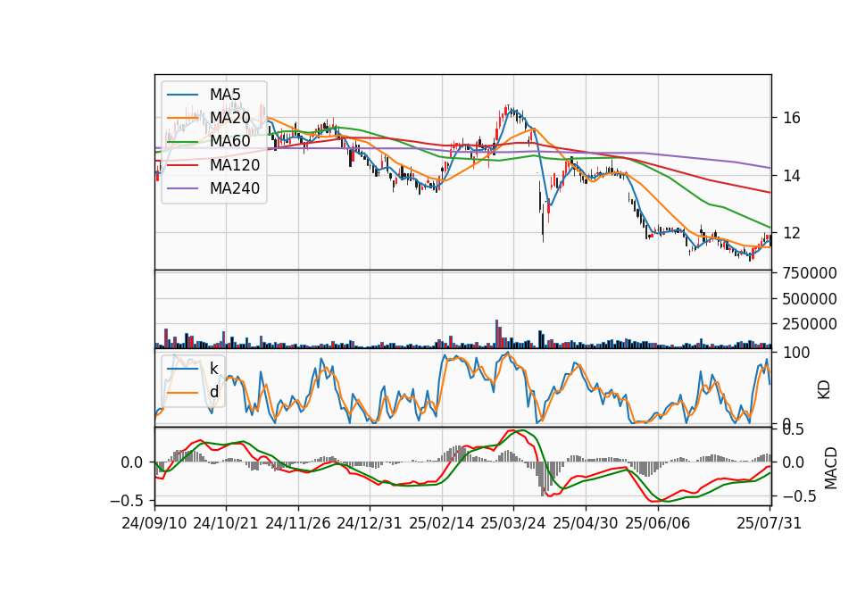Click the left MACD axis value -0.5
Screen dimensions: 857x616
127,501
